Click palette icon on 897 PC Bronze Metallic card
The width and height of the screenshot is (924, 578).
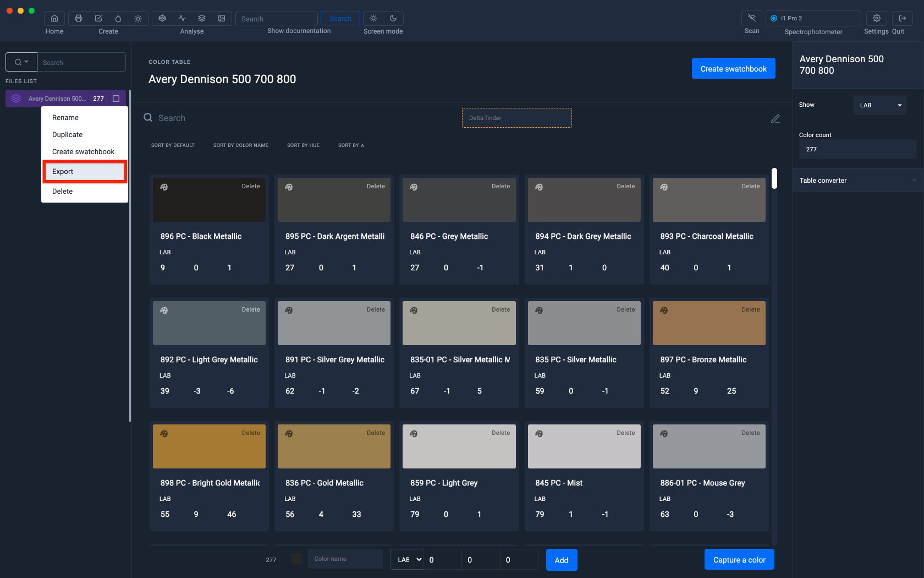click(664, 310)
